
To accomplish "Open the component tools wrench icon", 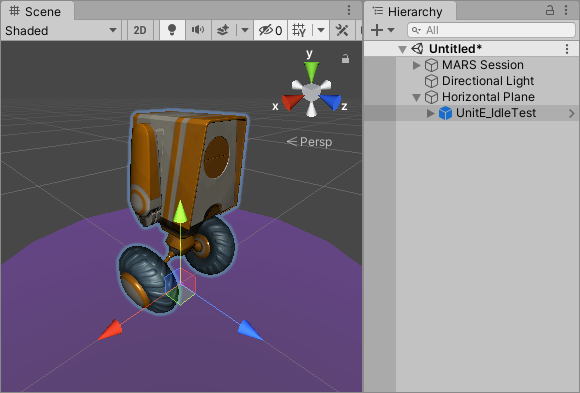I will 342,30.
